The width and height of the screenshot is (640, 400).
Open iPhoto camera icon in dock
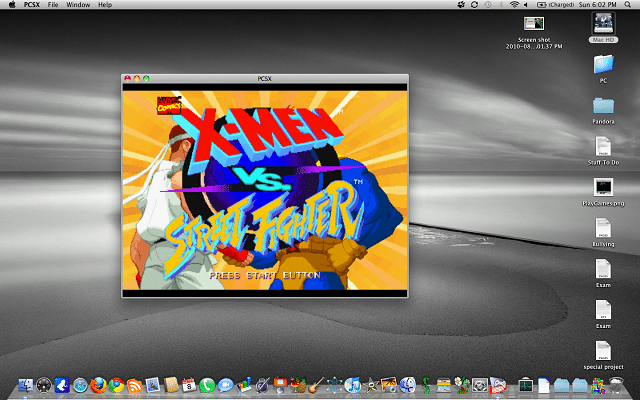tap(389, 385)
